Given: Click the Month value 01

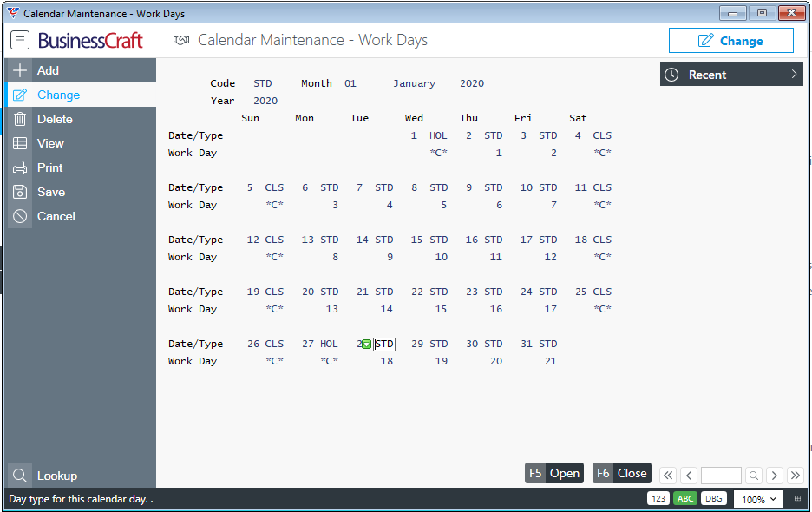Looking at the screenshot, I should point(350,83).
